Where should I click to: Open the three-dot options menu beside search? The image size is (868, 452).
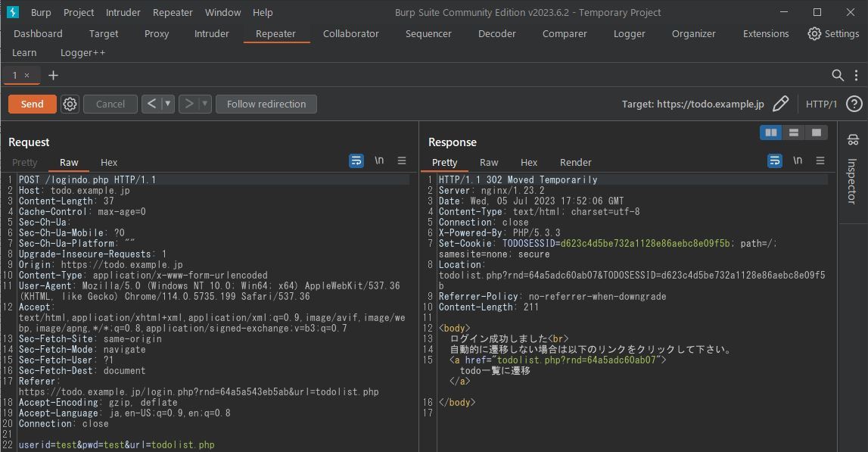[857, 76]
